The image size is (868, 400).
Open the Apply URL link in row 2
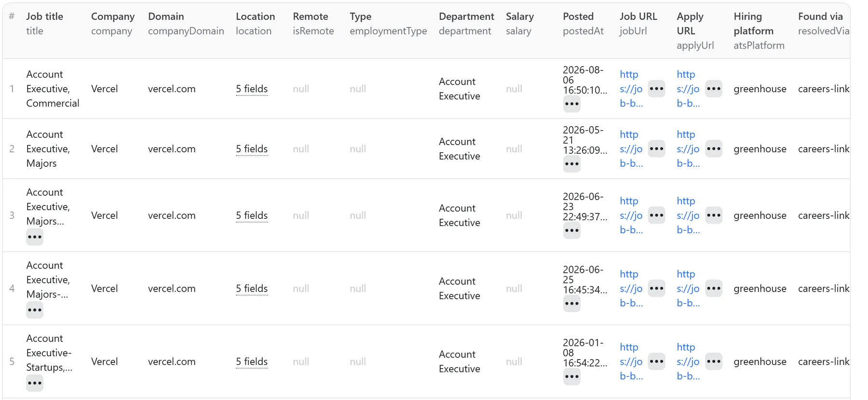coord(688,149)
